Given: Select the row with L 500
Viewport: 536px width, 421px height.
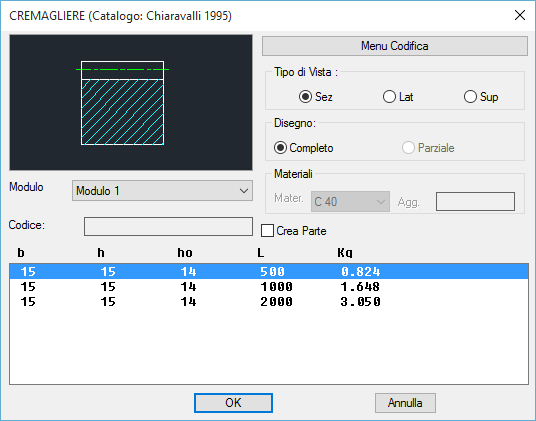Looking at the screenshot, I should coord(269,272).
